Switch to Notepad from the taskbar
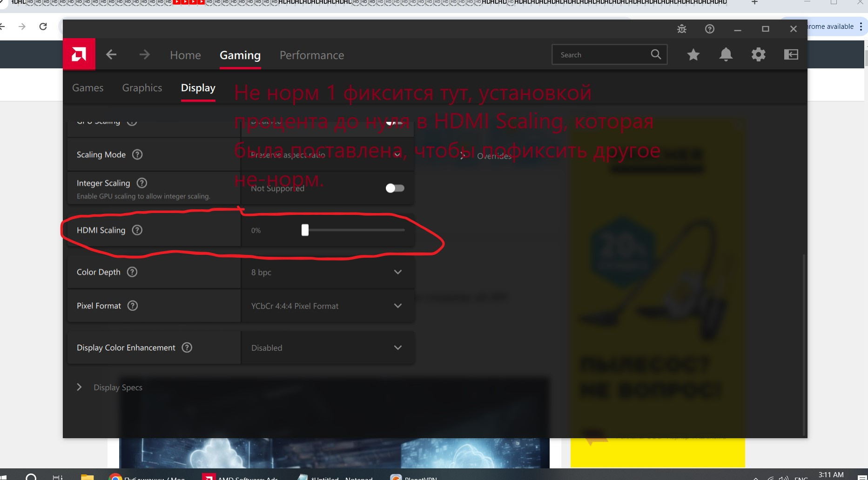This screenshot has width=868, height=480. (335, 477)
